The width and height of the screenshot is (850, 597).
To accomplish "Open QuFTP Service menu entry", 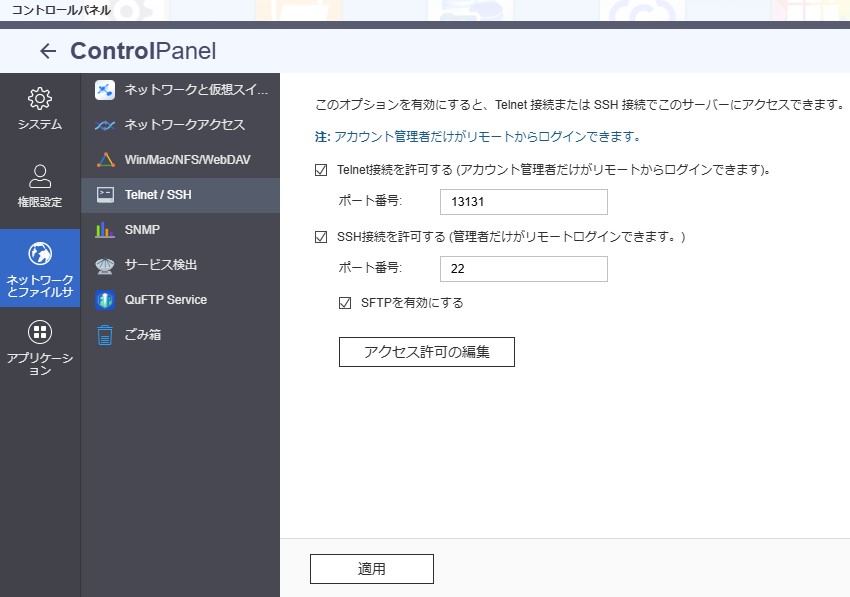I will tap(181, 300).
